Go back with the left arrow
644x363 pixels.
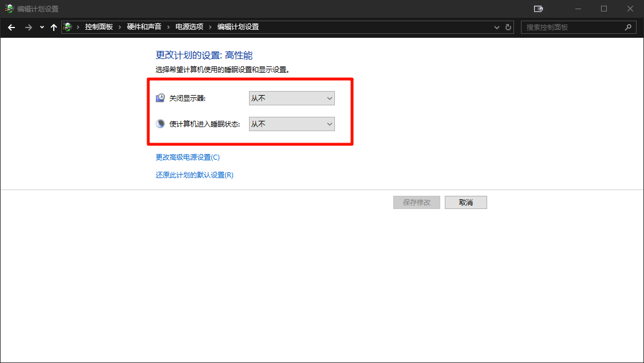[11, 27]
